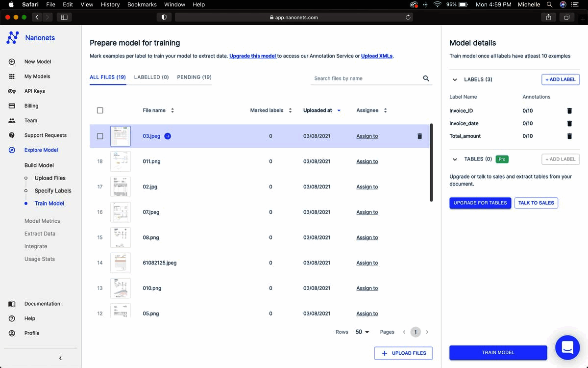Click trash icon for 03.jpeg row
Viewport: 588px width, 368px height.
coord(419,136)
